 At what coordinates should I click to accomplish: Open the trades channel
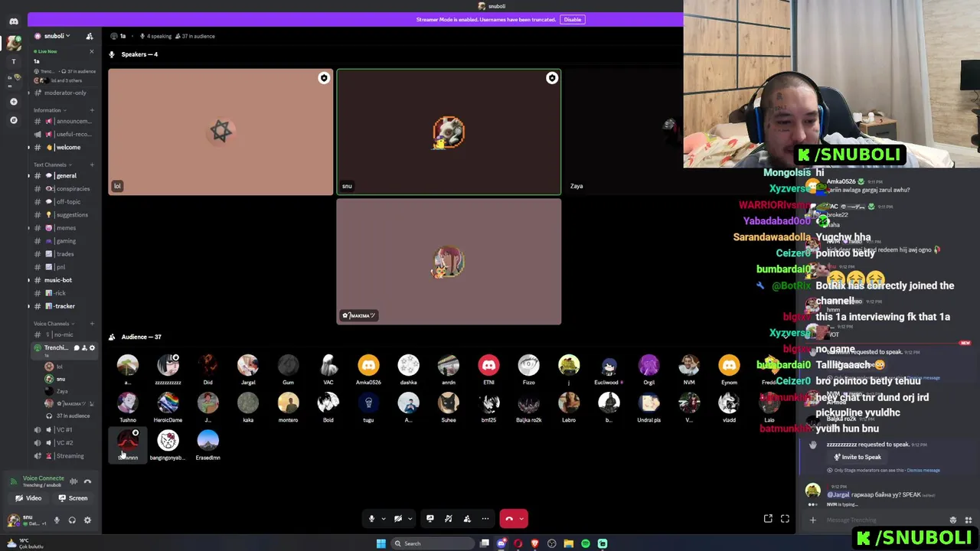tap(64, 253)
